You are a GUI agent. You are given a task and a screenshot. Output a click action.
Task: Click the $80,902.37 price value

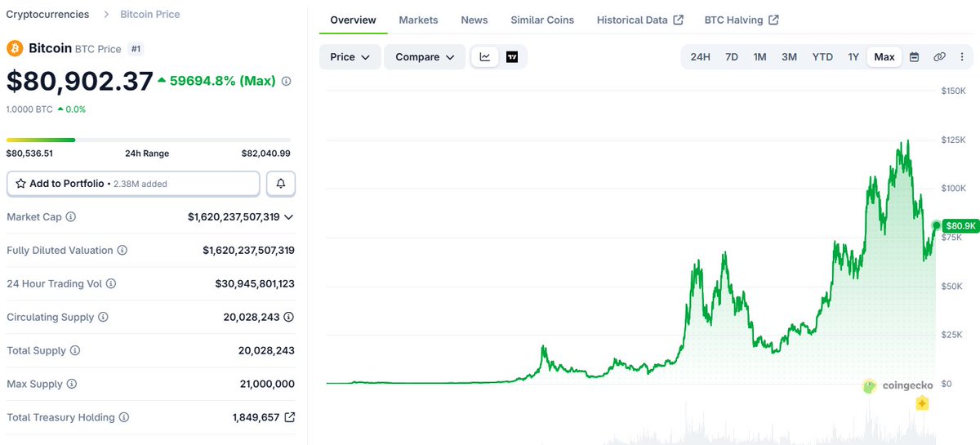click(x=80, y=81)
